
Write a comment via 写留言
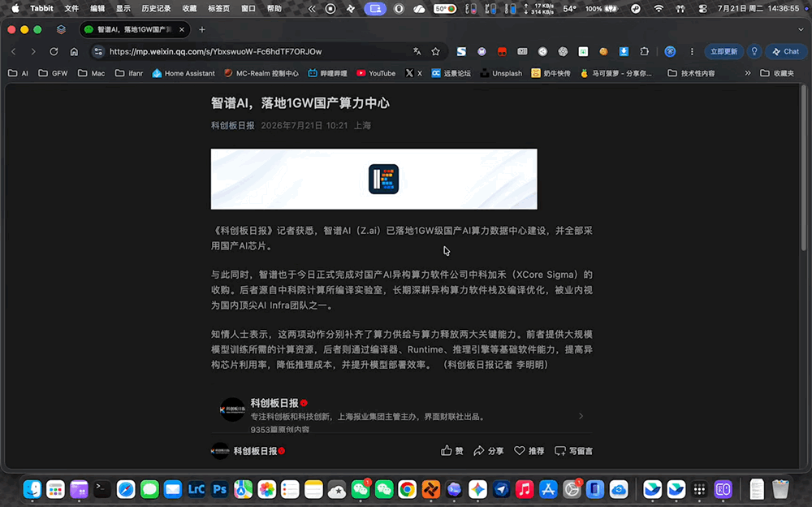point(573,450)
